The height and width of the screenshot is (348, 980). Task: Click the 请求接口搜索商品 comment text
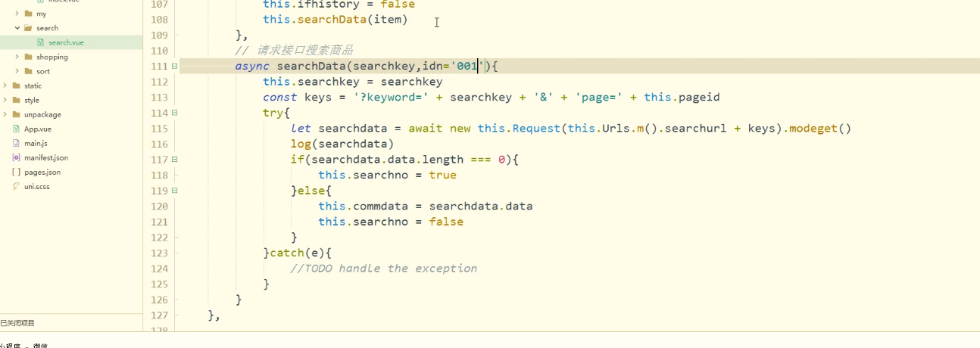(x=304, y=51)
